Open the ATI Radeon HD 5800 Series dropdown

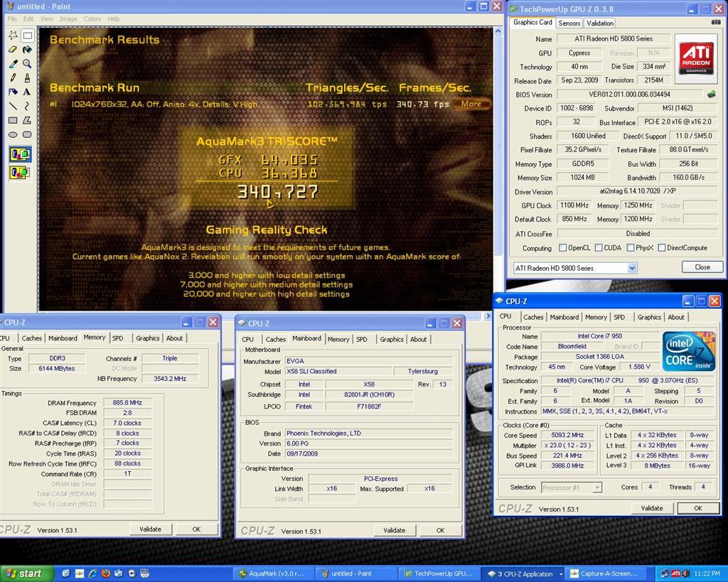631,268
